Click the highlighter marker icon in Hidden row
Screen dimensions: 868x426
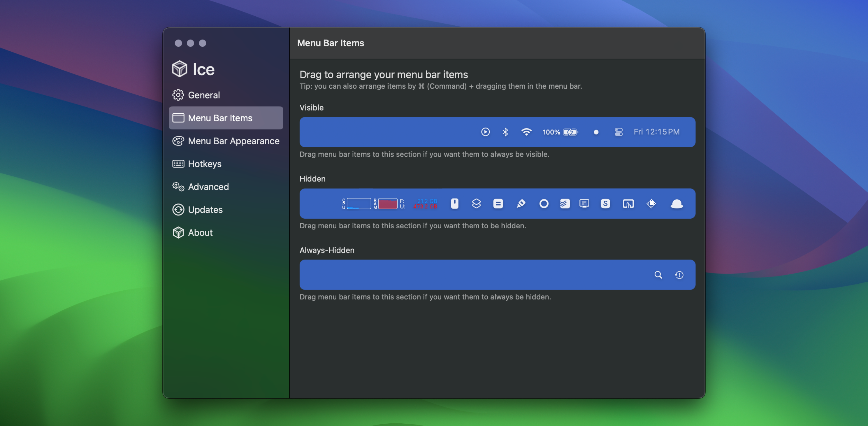pyautogui.click(x=521, y=203)
